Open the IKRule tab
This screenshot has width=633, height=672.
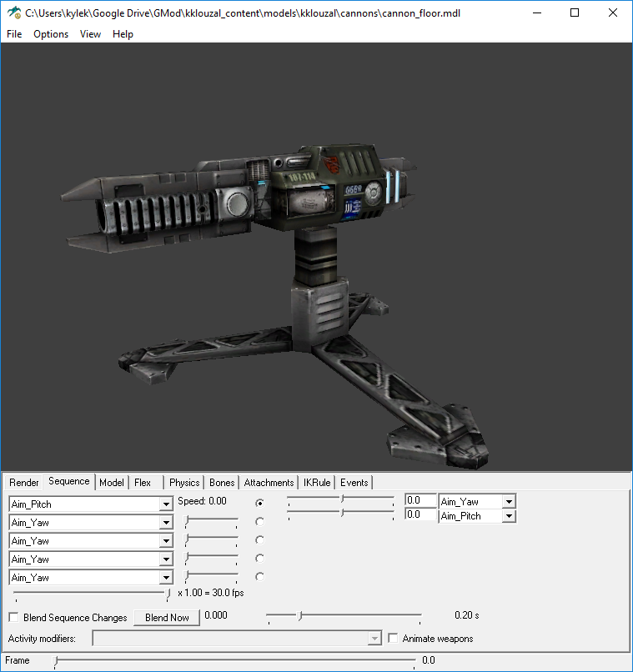click(317, 483)
